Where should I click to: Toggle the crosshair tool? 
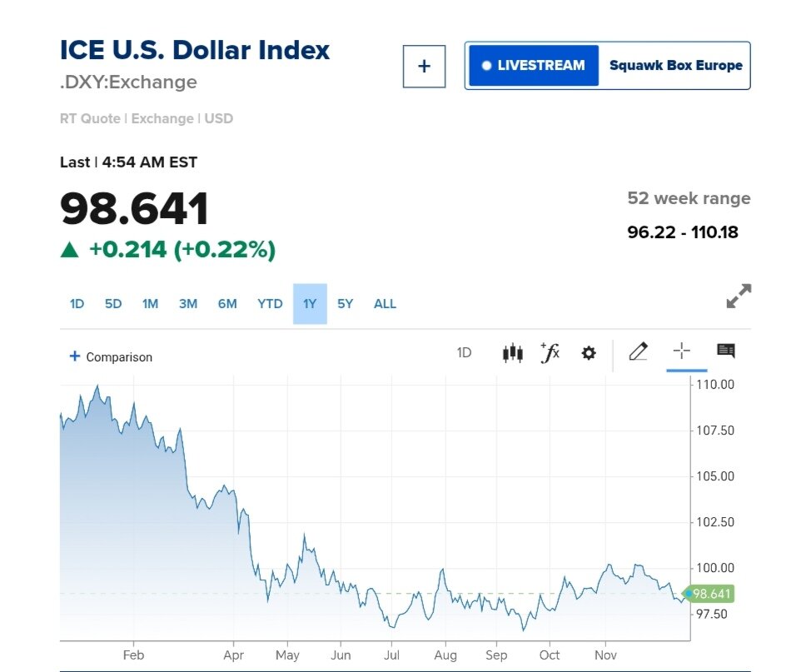[681, 352]
